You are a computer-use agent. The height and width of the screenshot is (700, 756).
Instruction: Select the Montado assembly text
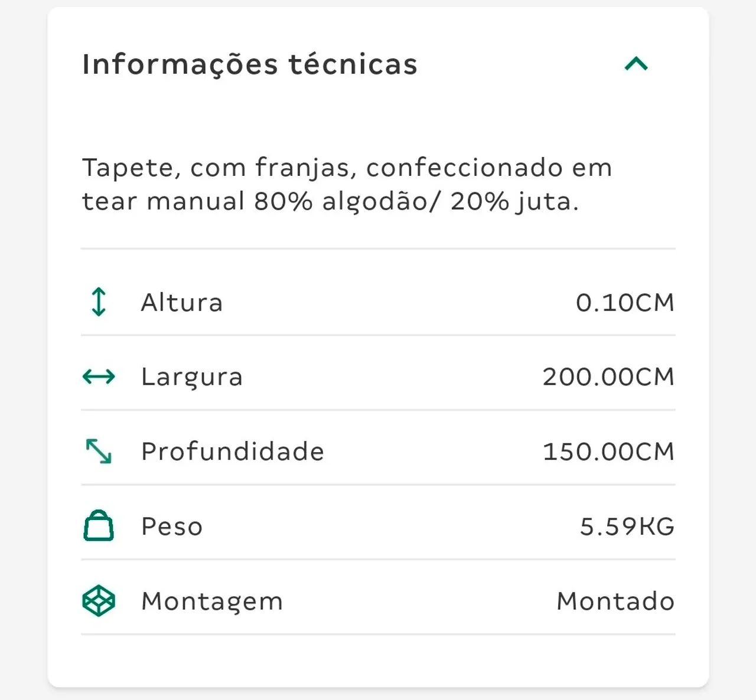pyautogui.click(x=614, y=600)
